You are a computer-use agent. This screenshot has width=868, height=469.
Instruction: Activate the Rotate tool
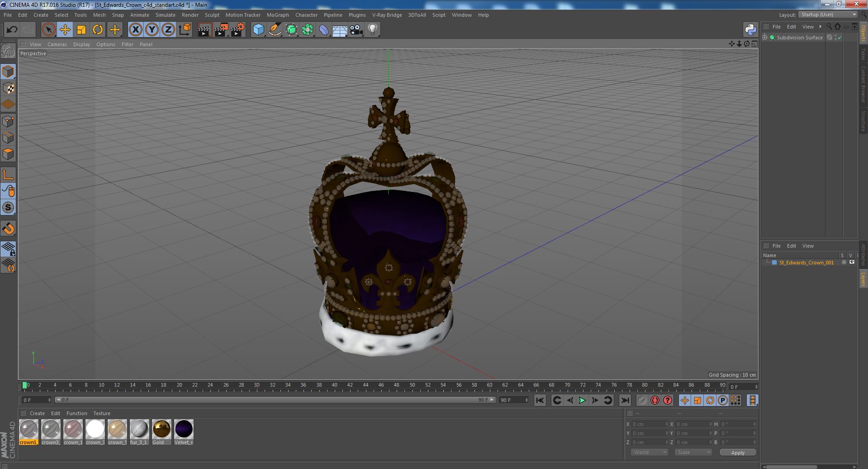[98, 30]
